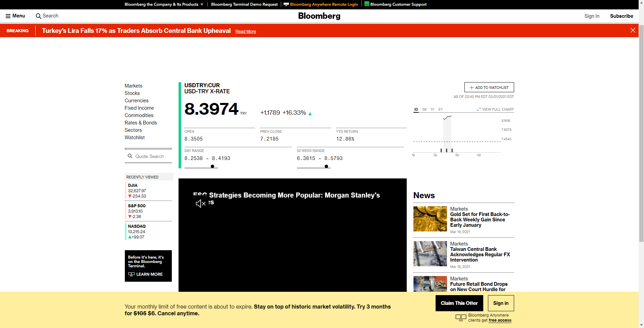Open Bloomberg Anywhere Remote Login link

(324, 4)
